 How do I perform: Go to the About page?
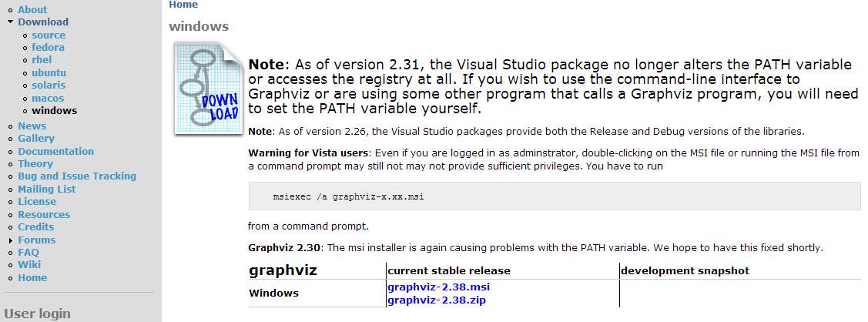click(x=32, y=9)
